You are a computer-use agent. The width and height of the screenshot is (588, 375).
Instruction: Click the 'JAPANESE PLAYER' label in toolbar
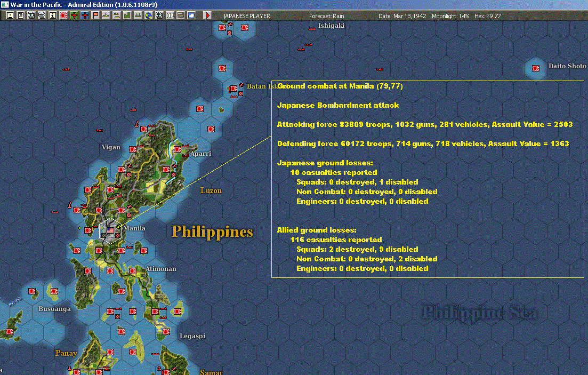coord(247,16)
